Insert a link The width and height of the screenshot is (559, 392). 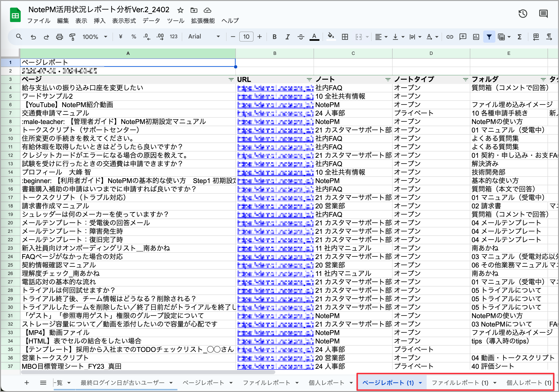tap(449, 37)
